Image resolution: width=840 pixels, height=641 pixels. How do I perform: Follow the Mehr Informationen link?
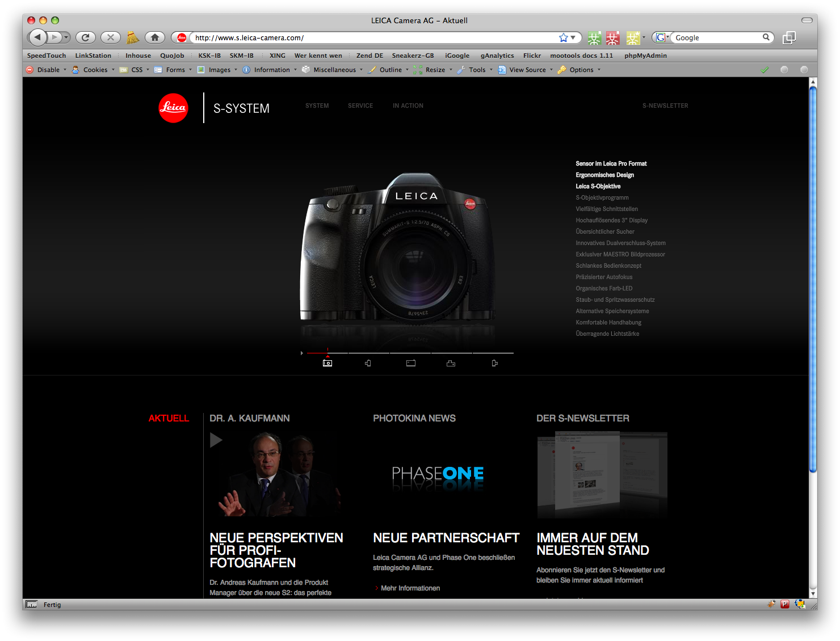[x=410, y=588]
